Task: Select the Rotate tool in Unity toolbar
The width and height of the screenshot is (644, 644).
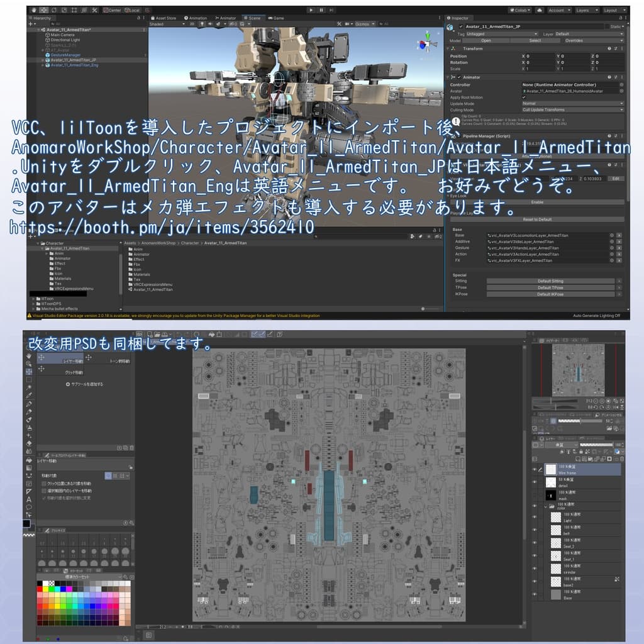Action: point(53,10)
